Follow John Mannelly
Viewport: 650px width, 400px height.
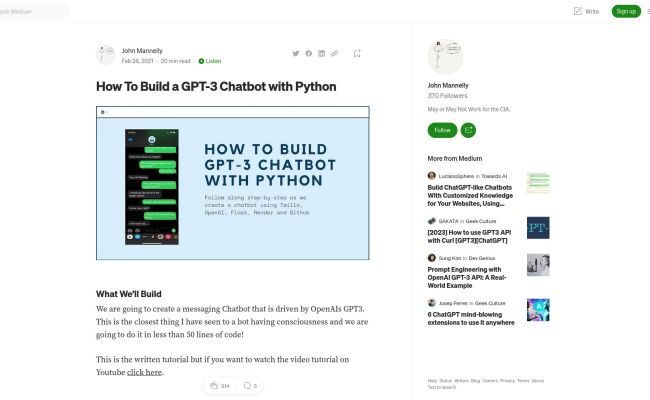(442, 130)
